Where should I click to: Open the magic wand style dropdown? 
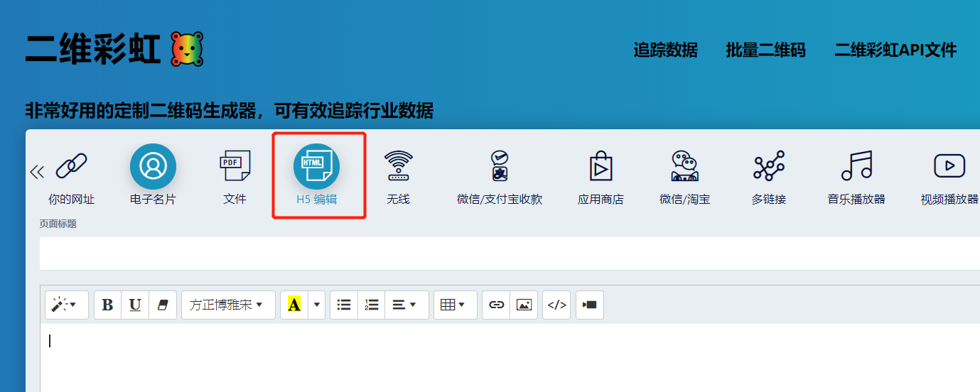click(x=67, y=305)
